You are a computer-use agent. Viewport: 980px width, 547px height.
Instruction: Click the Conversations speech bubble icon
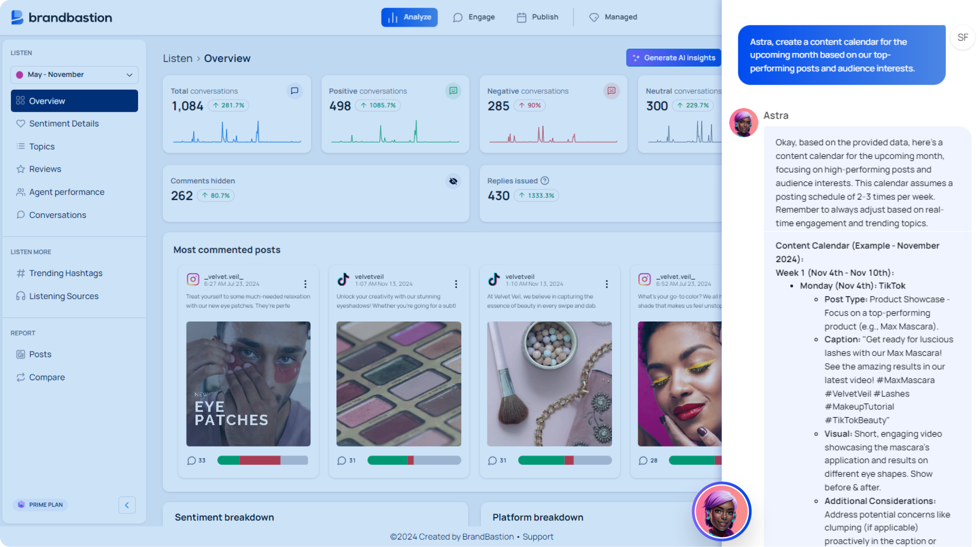[x=20, y=215]
